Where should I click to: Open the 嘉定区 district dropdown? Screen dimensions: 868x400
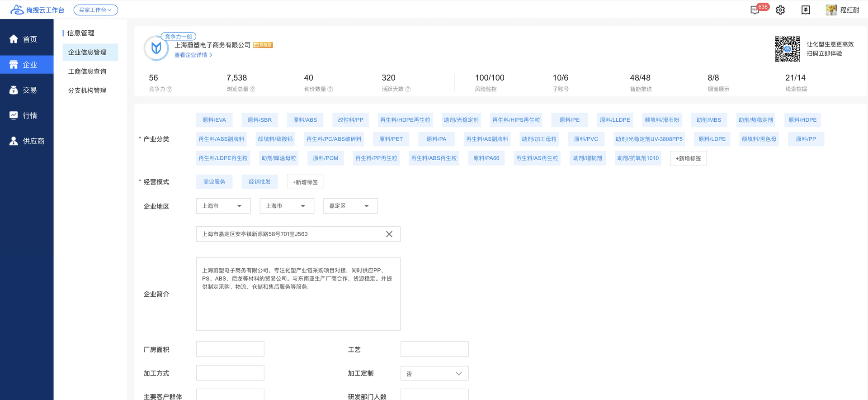(350, 206)
